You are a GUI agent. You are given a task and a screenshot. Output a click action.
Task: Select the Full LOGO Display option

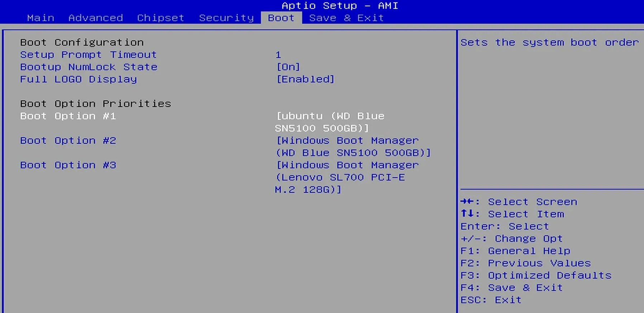78,79
